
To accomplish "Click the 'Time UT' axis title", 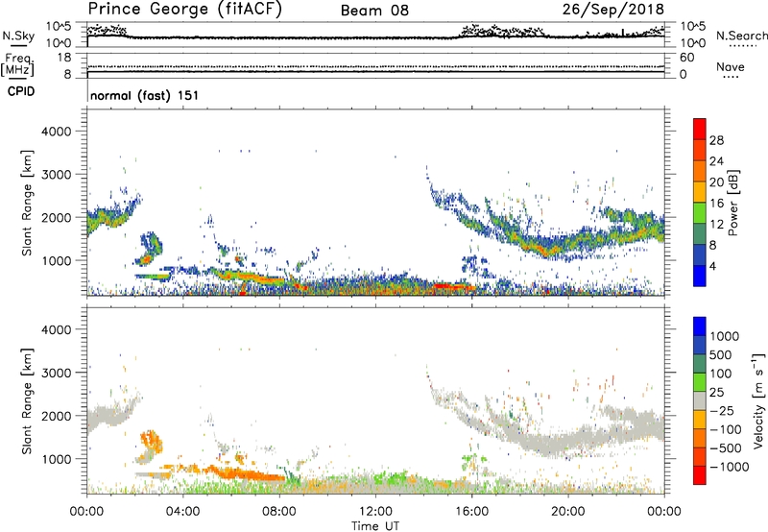I will (x=375, y=526).
